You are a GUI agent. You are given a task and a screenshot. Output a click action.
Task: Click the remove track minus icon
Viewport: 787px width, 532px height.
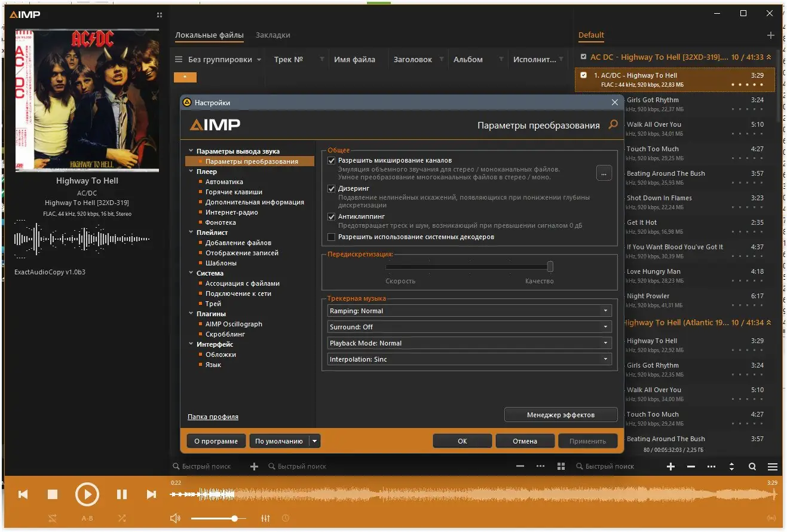[690, 466]
